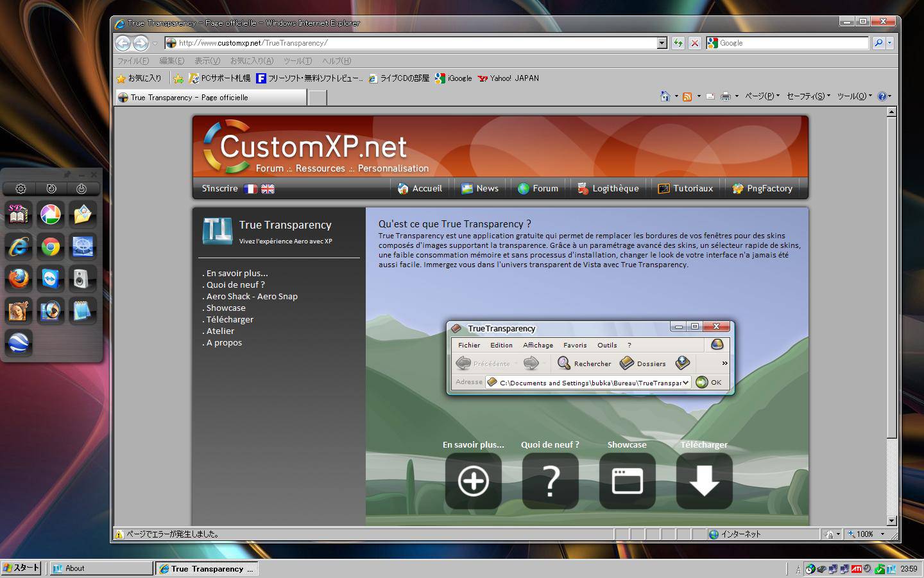Viewport: 924px width, 578px height.
Task: Go to Accueil in site navigation
Action: click(x=420, y=188)
